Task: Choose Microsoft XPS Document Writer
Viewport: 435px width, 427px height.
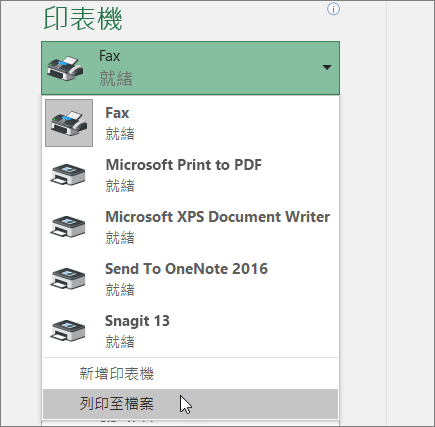Action: (x=218, y=217)
